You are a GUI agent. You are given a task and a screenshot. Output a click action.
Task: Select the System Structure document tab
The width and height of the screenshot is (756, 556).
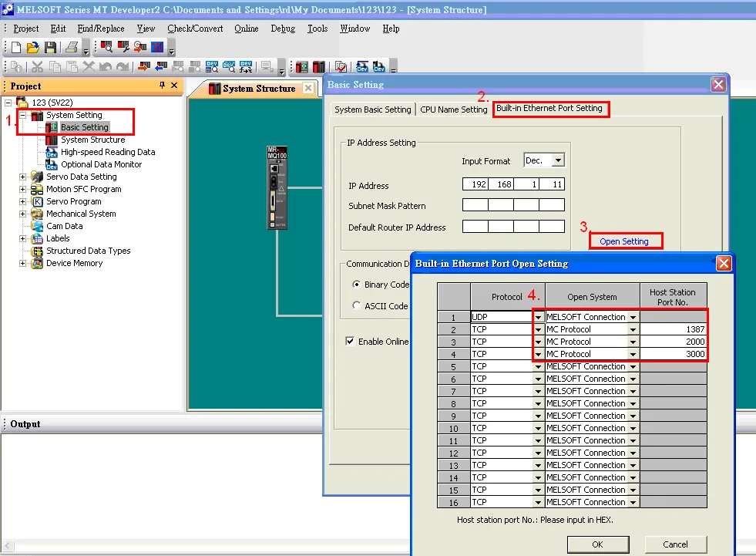(259, 89)
